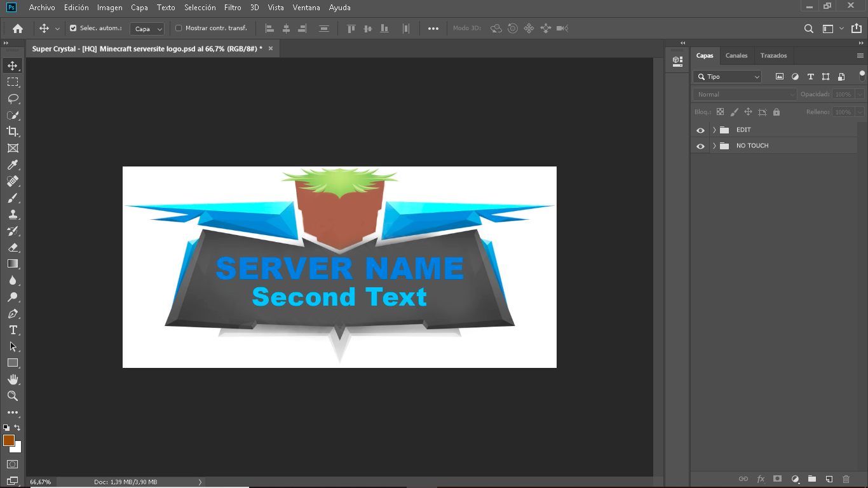The height and width of the screenshot is (488, 868).
Task: Open the Filtro menu
Action: coord(233,8)
